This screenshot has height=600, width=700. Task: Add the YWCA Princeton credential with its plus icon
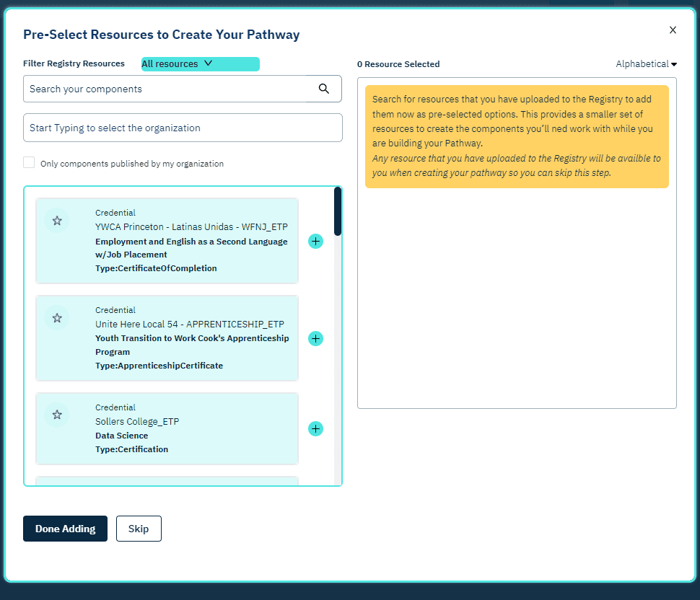click(x=315, y=241)
